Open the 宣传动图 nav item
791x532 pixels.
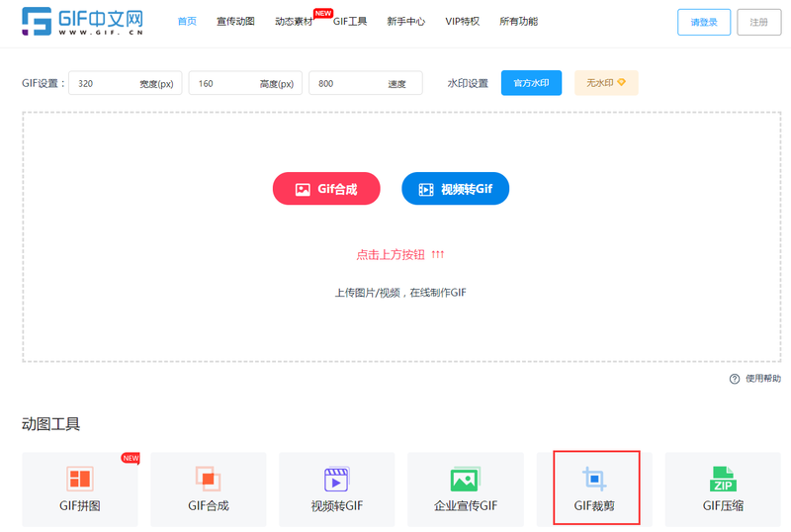[x=235, y=21]
